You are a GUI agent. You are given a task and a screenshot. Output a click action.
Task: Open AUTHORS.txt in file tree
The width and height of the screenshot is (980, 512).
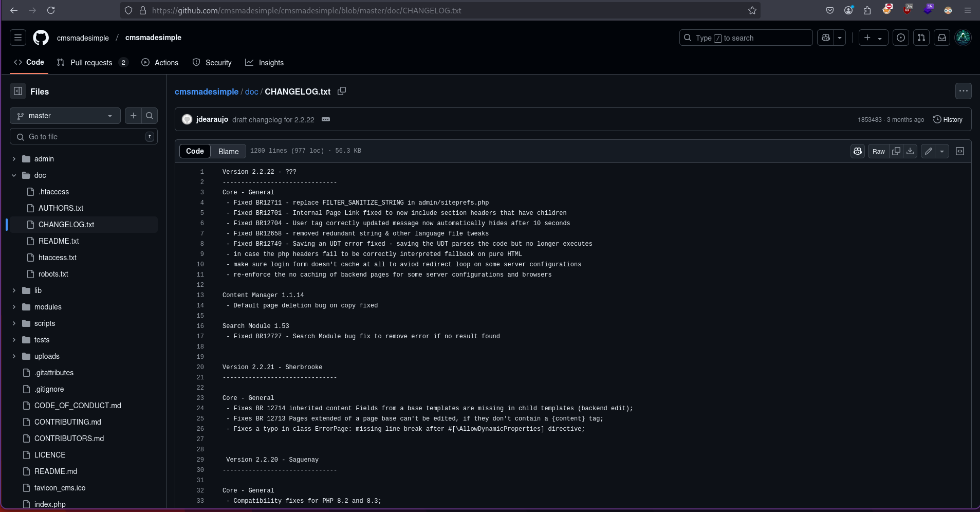click(x=61, y=208)
